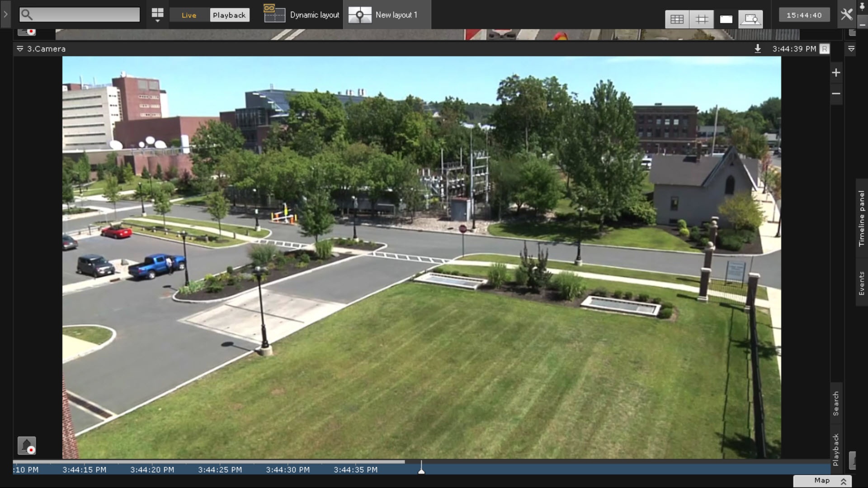Viewport: 868px width, 488px height.
Task: Click the crosshair grid alignment icon
Action: click(702, 19)
